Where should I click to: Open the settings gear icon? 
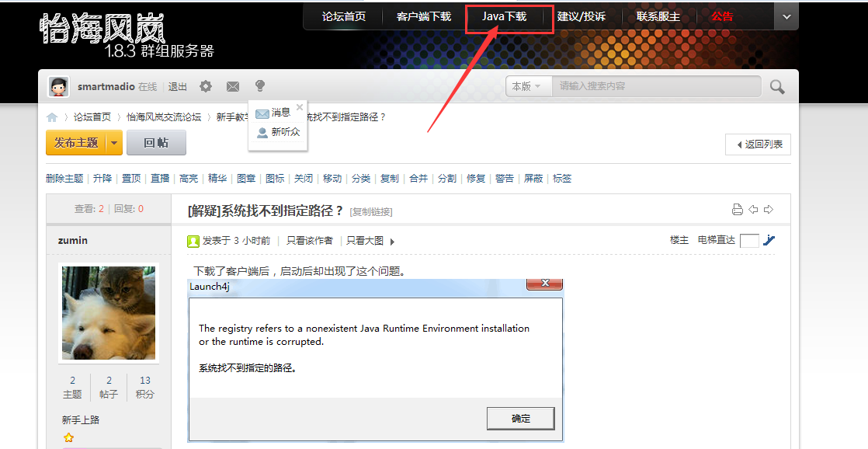click(206, 86)
